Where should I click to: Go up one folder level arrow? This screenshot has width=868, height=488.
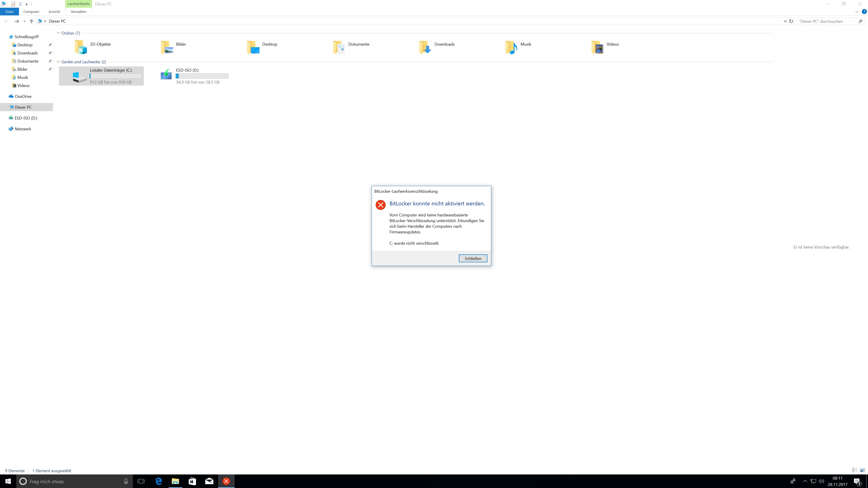click(x=31, y=21)
